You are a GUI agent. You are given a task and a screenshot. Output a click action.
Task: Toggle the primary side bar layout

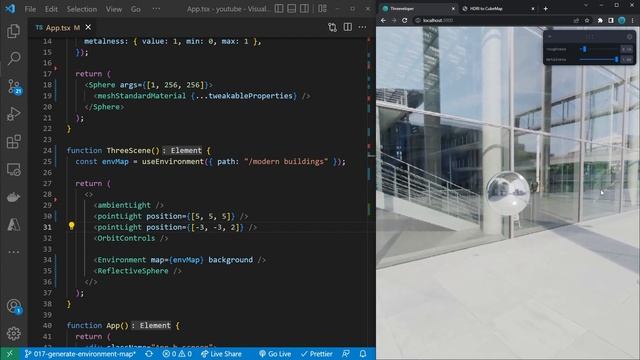[x=279, y=9]
